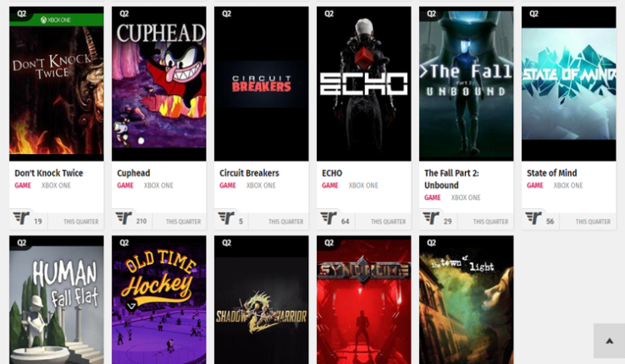
Task: Click the rating icon on the ECHO card
Action: click(329, 218)
